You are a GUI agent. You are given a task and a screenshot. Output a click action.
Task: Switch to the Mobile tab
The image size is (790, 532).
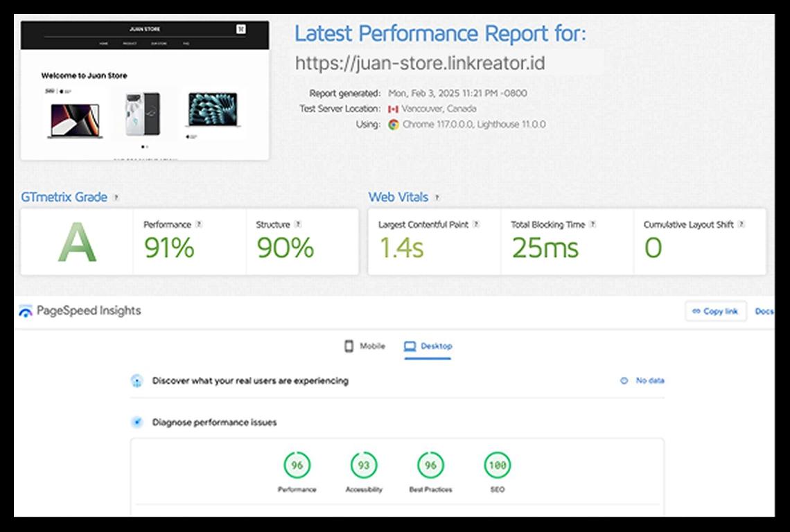click(365, 346)
